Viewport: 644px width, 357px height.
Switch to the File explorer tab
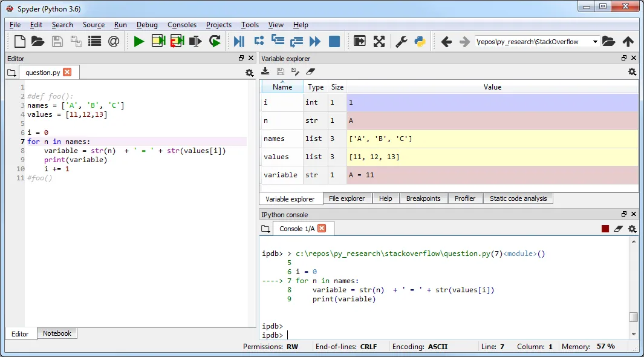pos(346,198)
